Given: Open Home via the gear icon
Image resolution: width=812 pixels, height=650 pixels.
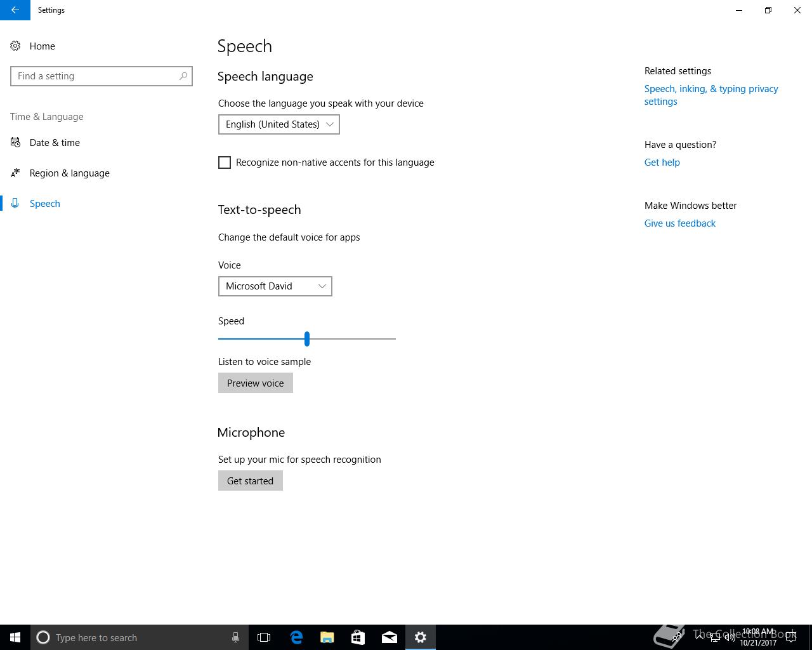Looking at the screenshot, I should (x=15, y=46).
